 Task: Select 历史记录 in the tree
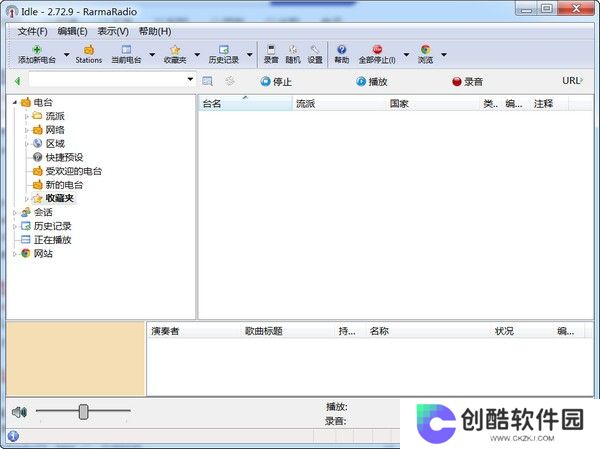coord(52,226)
